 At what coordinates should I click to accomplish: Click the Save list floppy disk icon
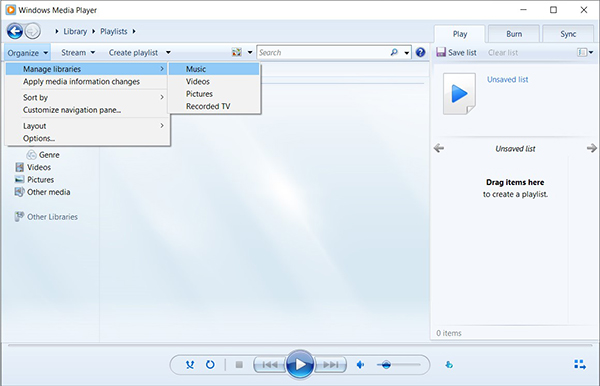pos(441,52)
